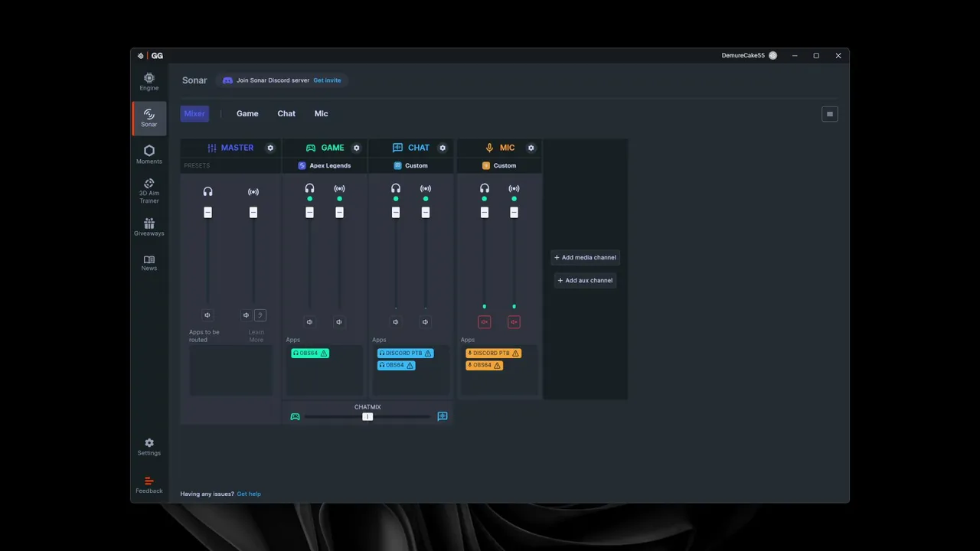This screenshot has height=551, width=980.
Task: Open the 3D Aim Trainer
Action: pyautogui.click(x=149, y=191)
